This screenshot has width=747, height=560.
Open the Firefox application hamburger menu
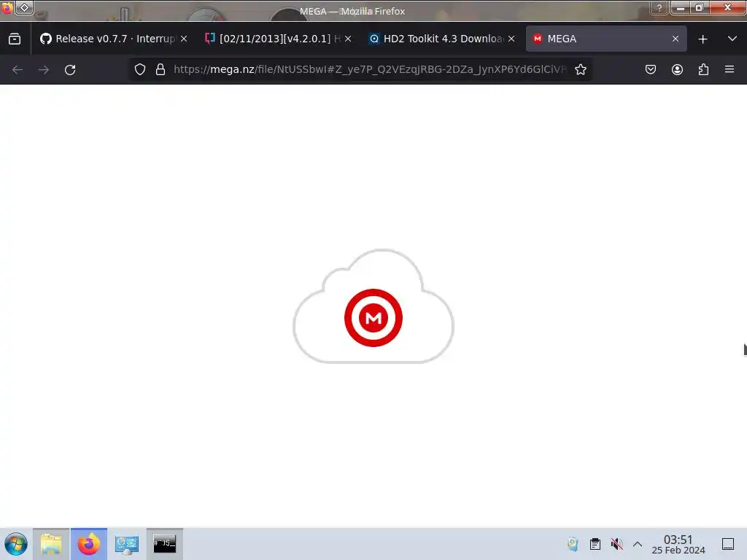click(x=729, y=69)
